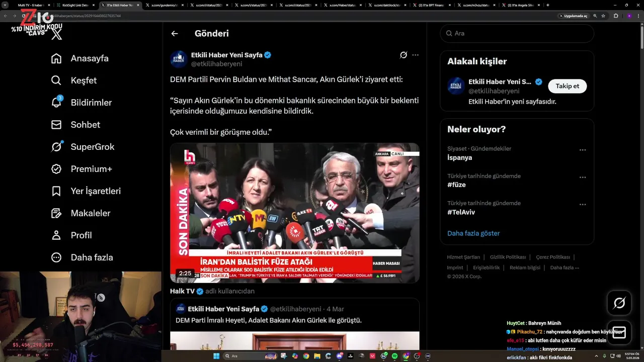
Task: Open the X logo home link
Action: (57, 34)
